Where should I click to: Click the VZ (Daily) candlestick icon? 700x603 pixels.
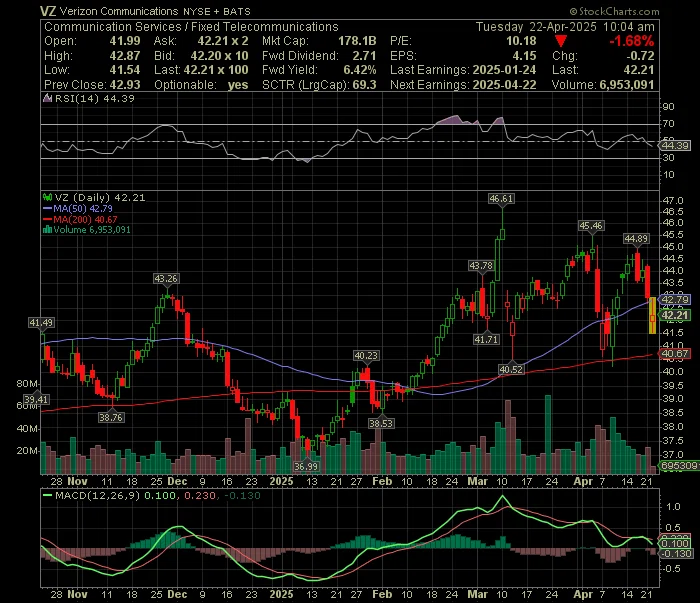pos(47,197)
